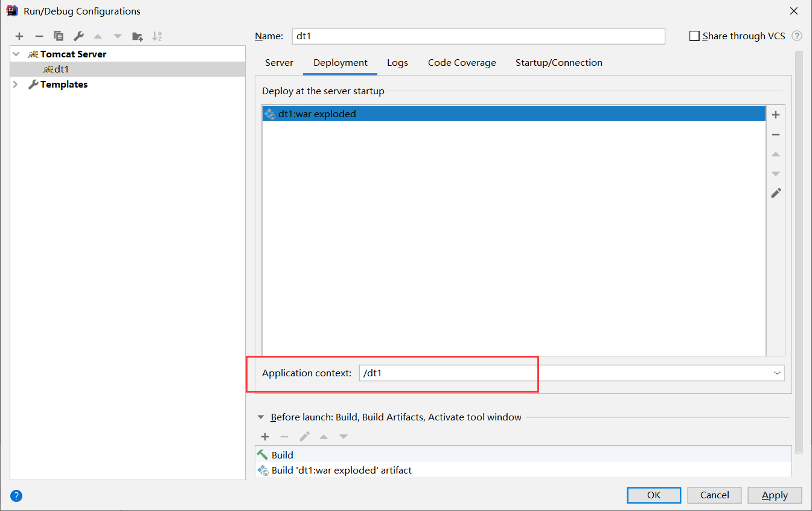The image size is (812, 511).
Task: Select dt1 configuration in tree
Action: tap(127, 69)
